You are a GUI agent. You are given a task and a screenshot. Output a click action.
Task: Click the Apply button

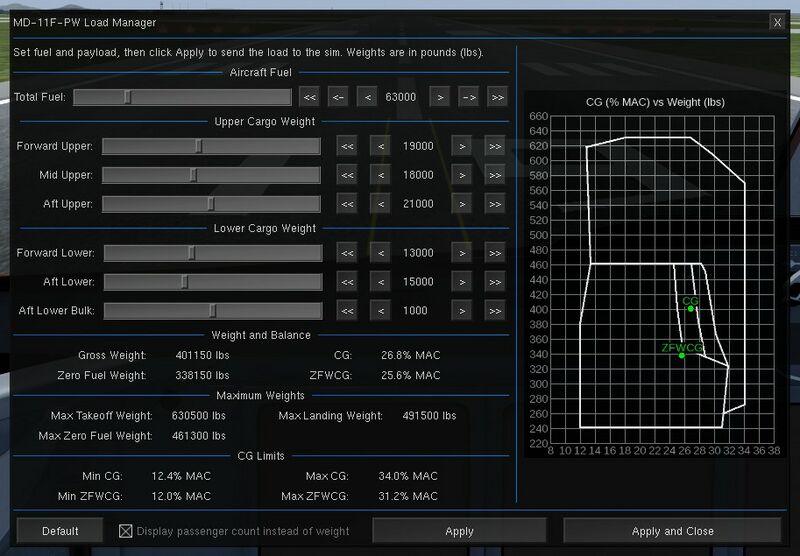pos(459,531)
